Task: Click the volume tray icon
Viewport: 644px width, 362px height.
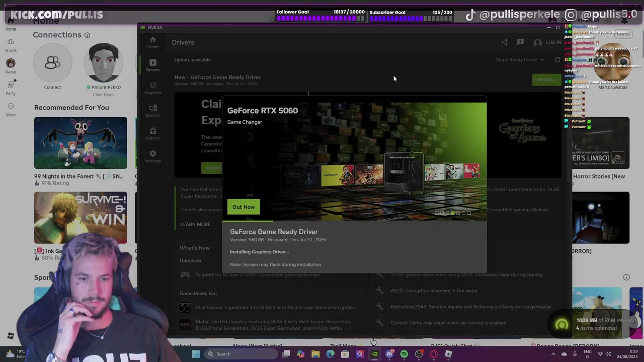Action: click(608, 354)
